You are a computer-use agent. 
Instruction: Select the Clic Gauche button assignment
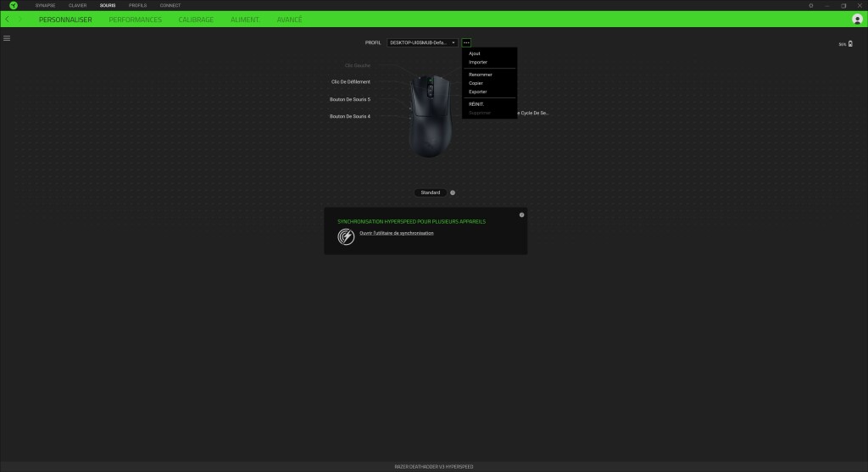[x=357, y=65]
